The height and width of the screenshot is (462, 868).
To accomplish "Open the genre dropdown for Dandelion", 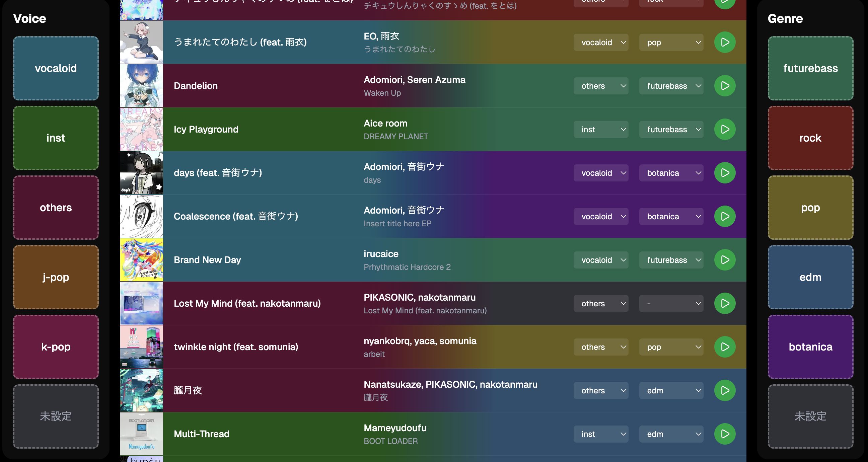I will coord(671,86).
